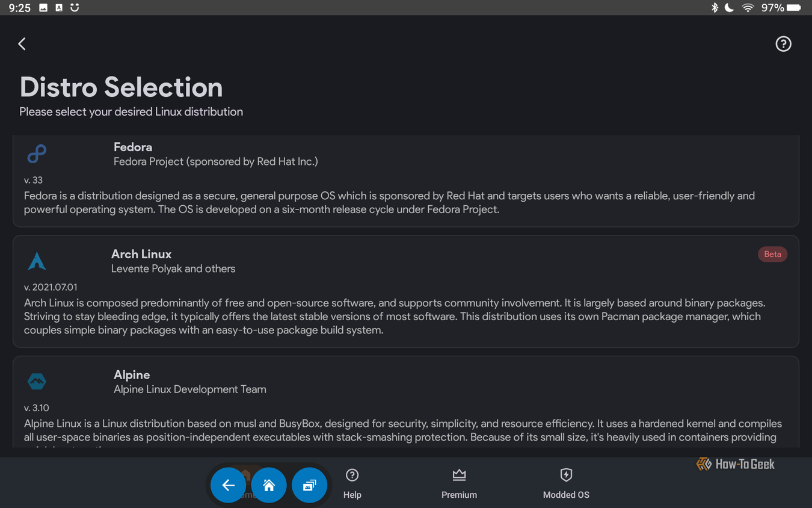Screen dimensions: 812x508
Task: Click the do-not-disturb moon icon
Action: point(729,8)
